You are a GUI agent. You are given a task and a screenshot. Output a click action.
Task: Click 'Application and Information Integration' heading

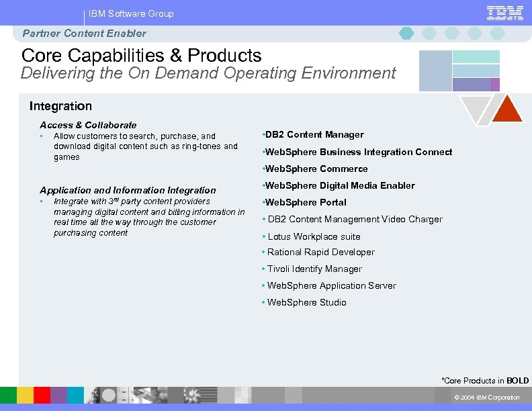[128, 190]
